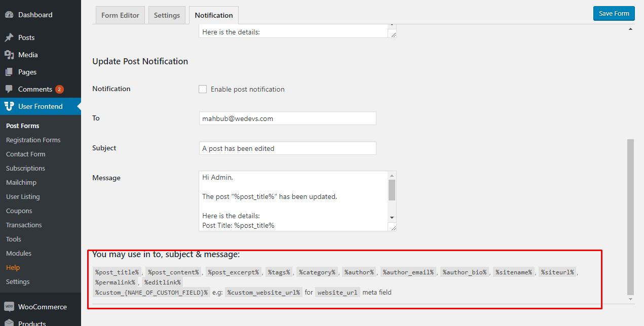Open the User Frontend menu

click(x=41, y=106)
